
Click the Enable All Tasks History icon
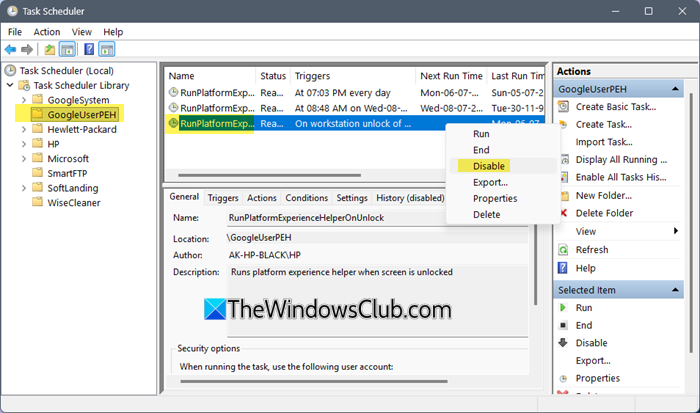click(564, 177)
